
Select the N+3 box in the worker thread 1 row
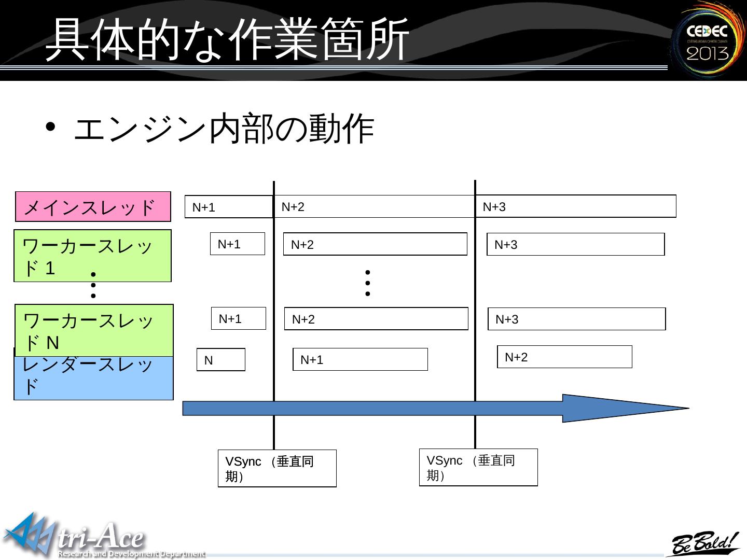click(576, 244)
